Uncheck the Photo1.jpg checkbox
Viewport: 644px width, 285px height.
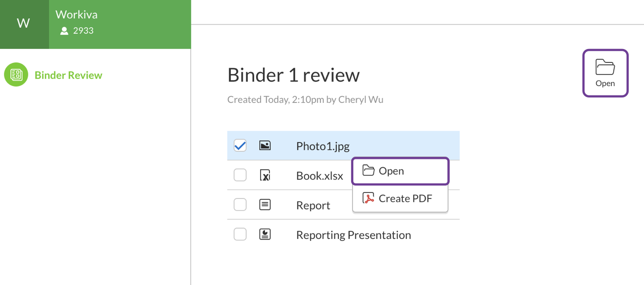(x=240, y=145)
